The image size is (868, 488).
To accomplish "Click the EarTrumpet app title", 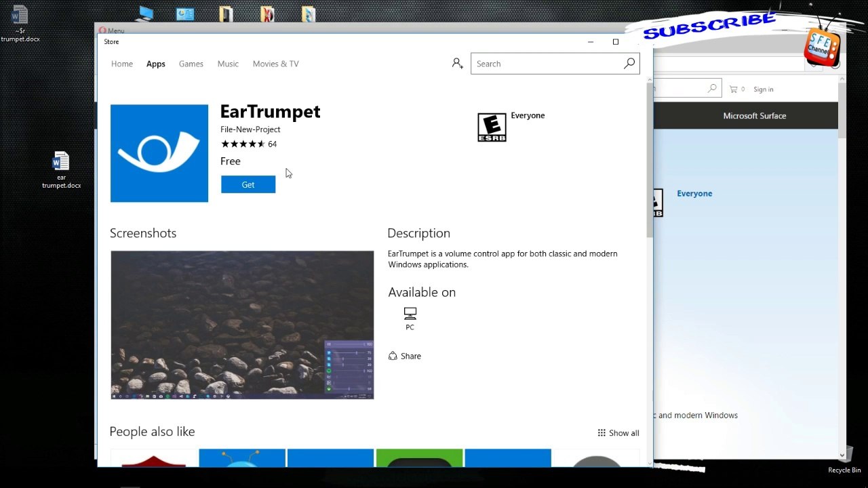I will 270,111.
